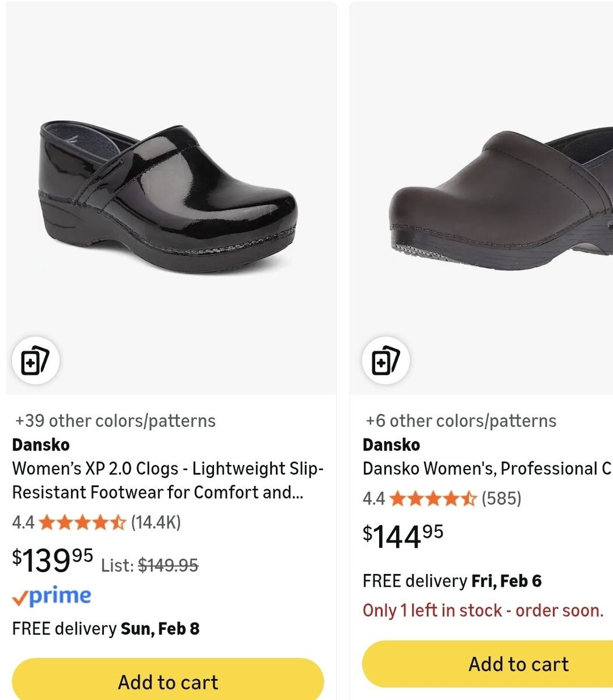Add Women's XP 2.0 Clogs to cart

[x=168, y=682]
